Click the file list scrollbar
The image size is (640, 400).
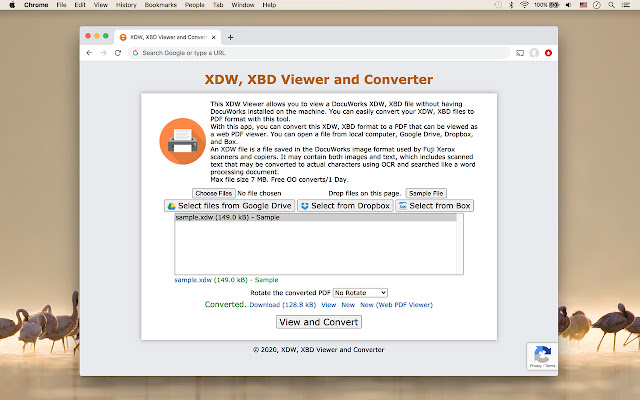(x=460, y=244)
